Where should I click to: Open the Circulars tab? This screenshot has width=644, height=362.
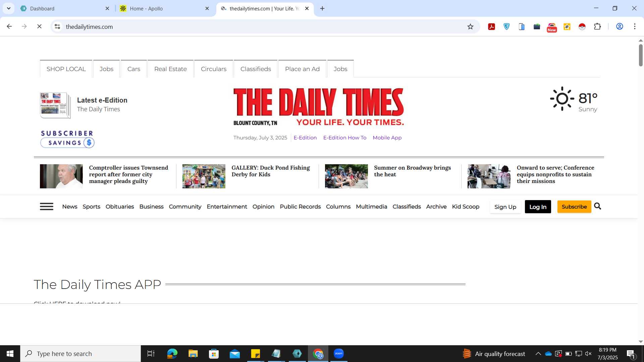pyautogui.click(x=214, y=69)
